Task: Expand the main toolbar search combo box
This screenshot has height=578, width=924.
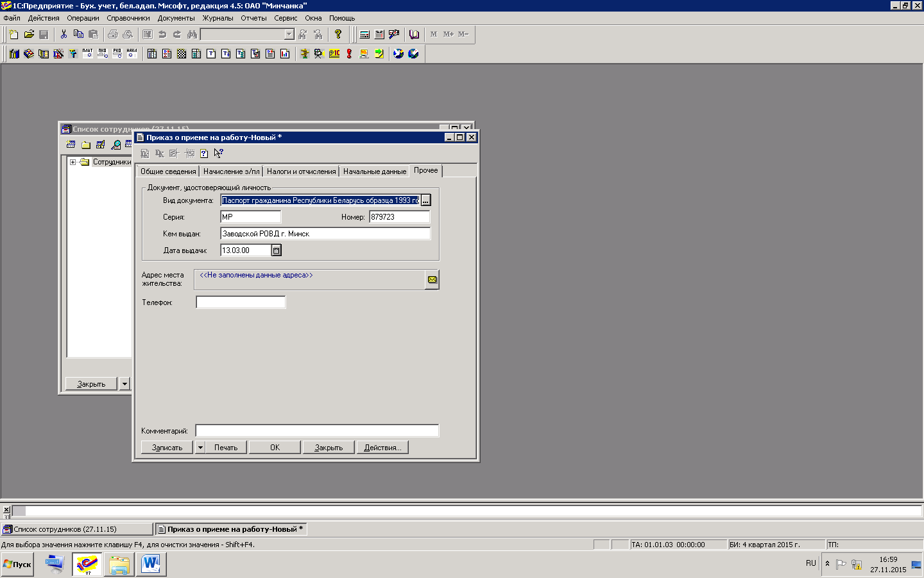Action: click(x=289, y=35)
